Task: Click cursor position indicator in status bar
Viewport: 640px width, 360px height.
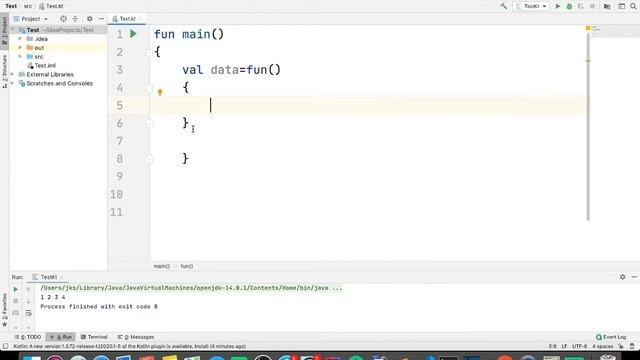Action: pyautogui.click(x=552, y=347)
